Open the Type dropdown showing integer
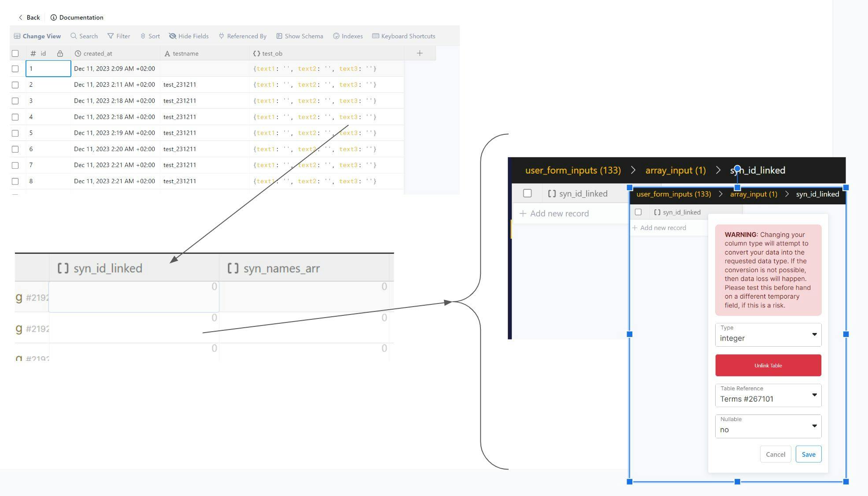This screenshot has width=868, height=496. pos(768,335)
